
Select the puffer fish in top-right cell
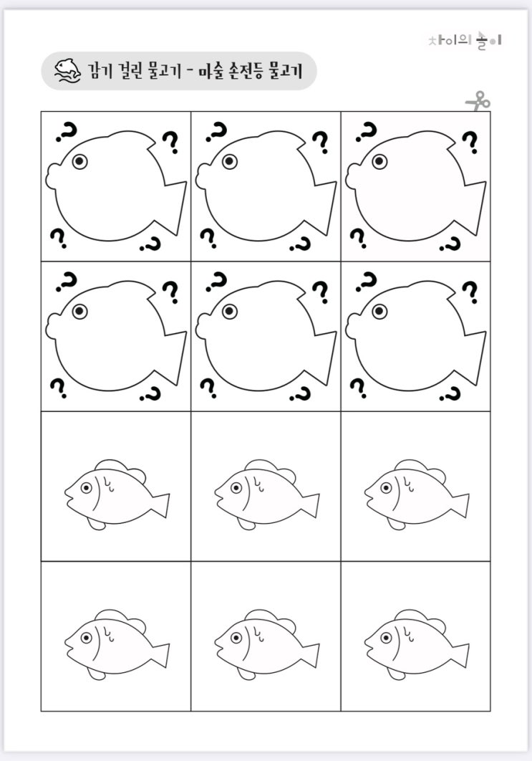click(x=416, y=186)
